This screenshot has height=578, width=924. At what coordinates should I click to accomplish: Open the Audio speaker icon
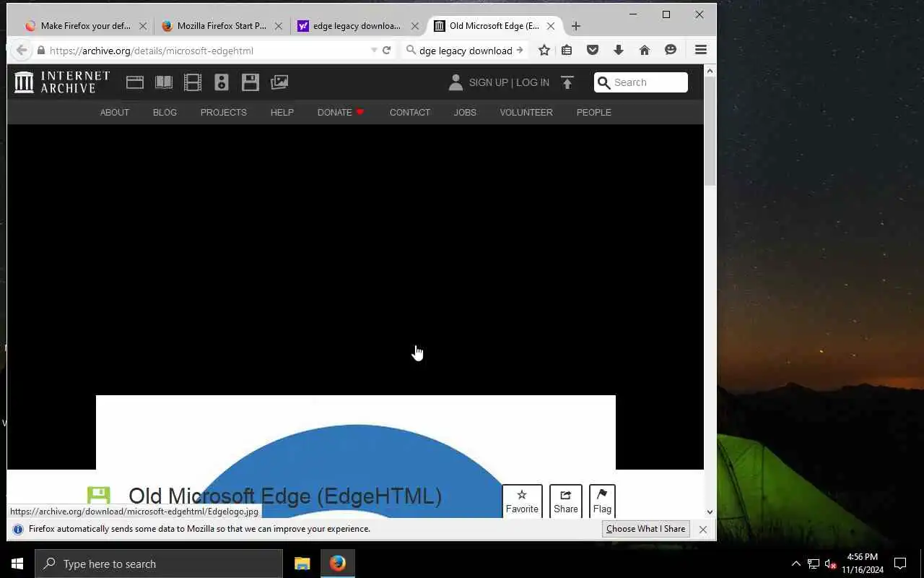[222, 82]
